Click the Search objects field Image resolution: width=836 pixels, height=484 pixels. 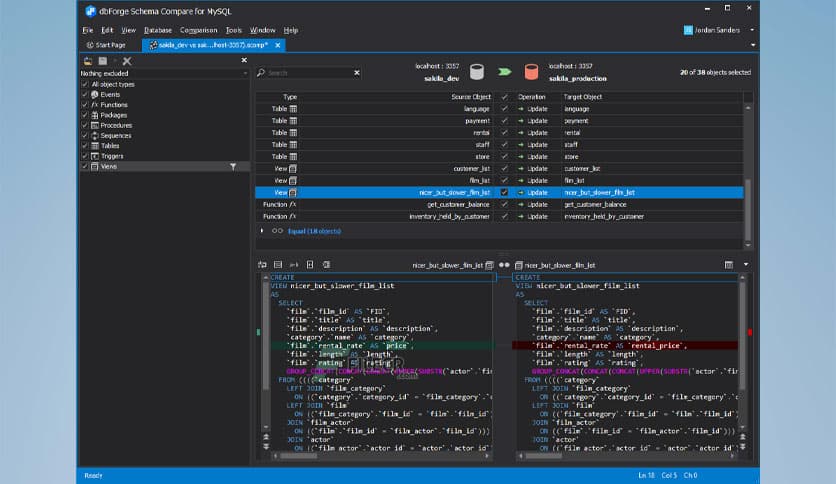coord(309,73)
